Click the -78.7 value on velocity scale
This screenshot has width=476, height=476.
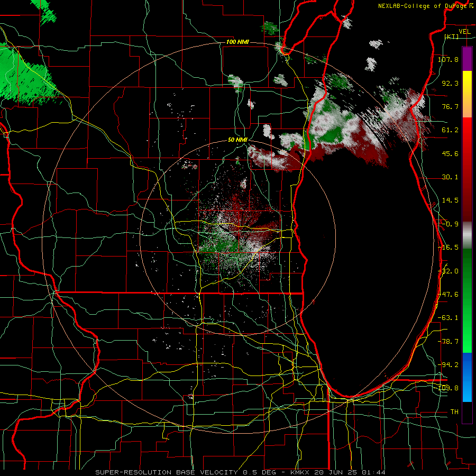coord(448,342)
